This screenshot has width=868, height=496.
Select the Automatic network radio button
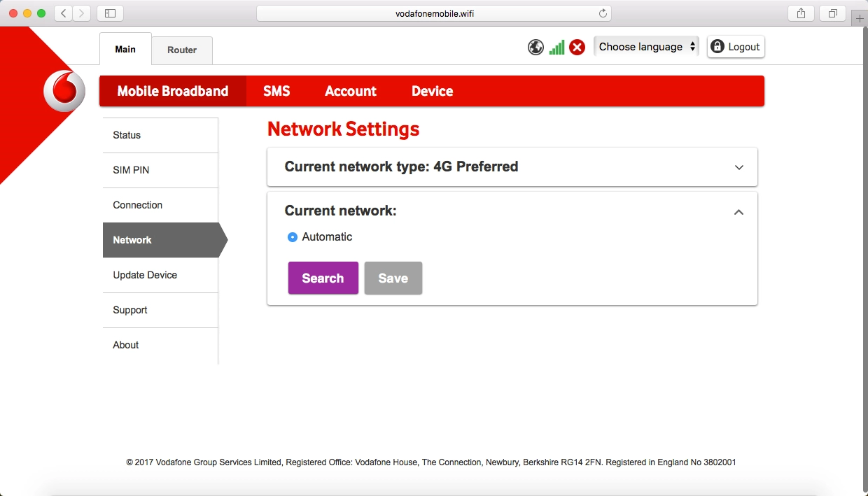coord(293,237)
